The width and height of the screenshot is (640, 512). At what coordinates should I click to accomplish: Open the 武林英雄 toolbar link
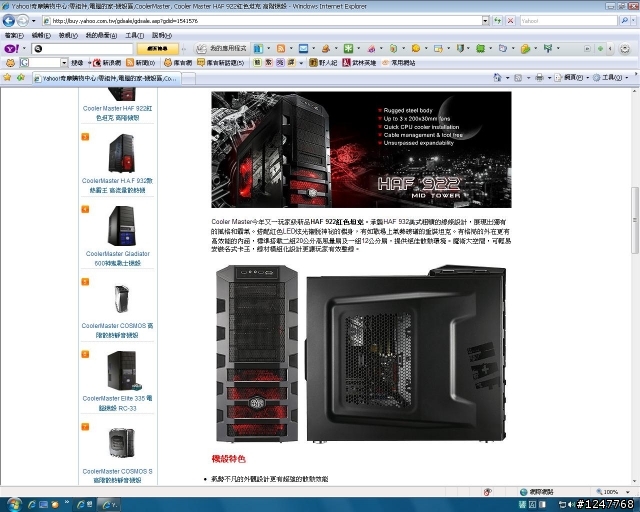[x=359, y=63]
